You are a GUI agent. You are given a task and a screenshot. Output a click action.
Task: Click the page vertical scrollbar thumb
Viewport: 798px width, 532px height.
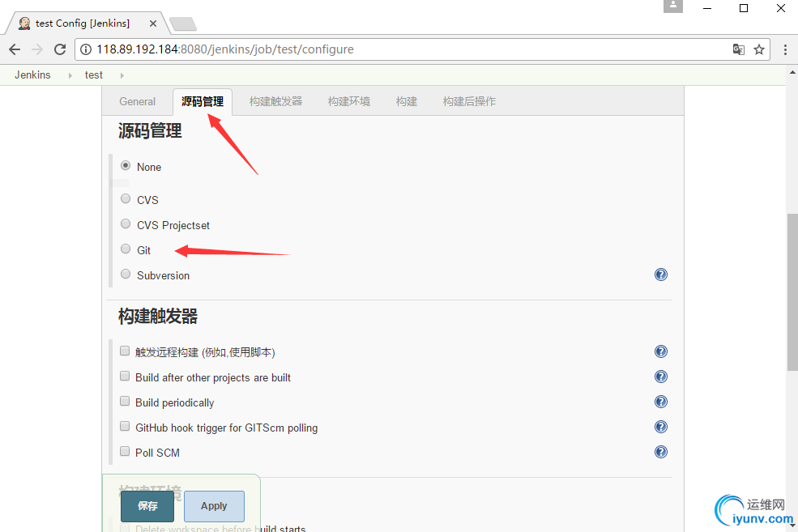click(x=792, y=292)
